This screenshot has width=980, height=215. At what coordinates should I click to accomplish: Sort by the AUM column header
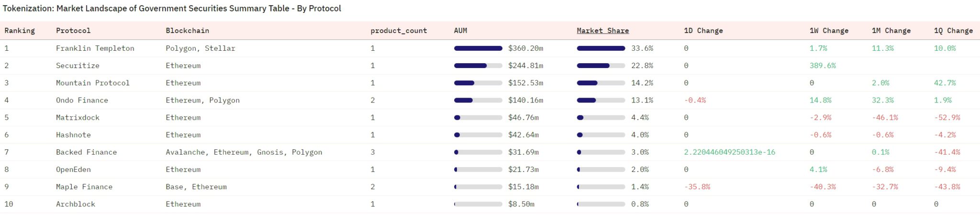(460, 31)
